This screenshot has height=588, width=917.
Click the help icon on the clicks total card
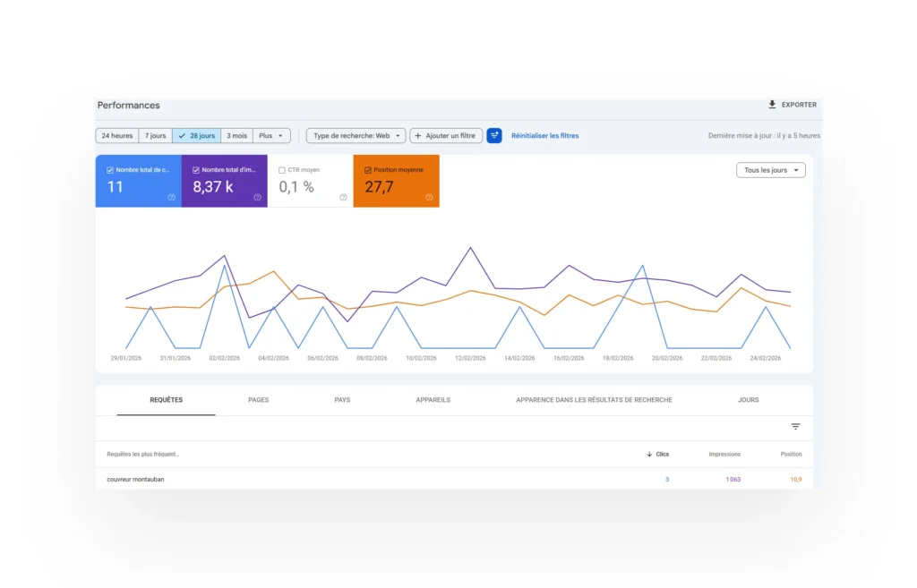pos(171,197)
